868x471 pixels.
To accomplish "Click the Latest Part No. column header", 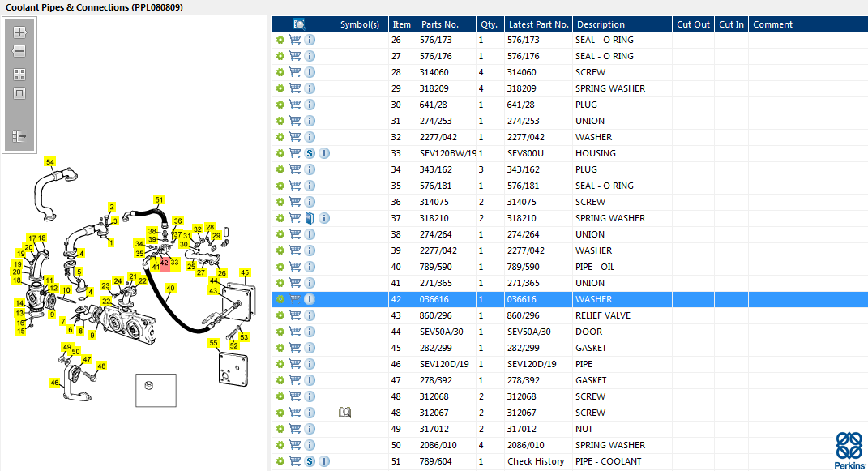I will pyautogui.click(x=539, y=24).
